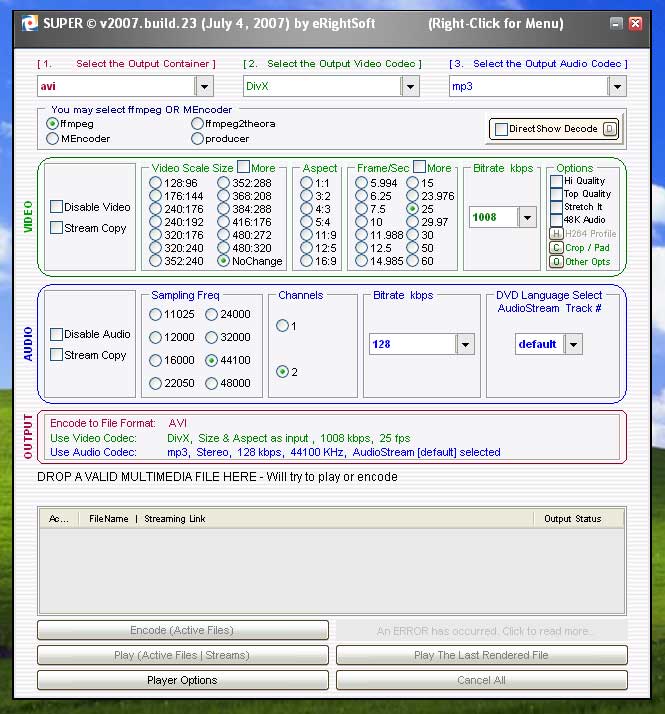Select sampling frequency 44100
665x714 pixels.
click(x=211, y=360)
